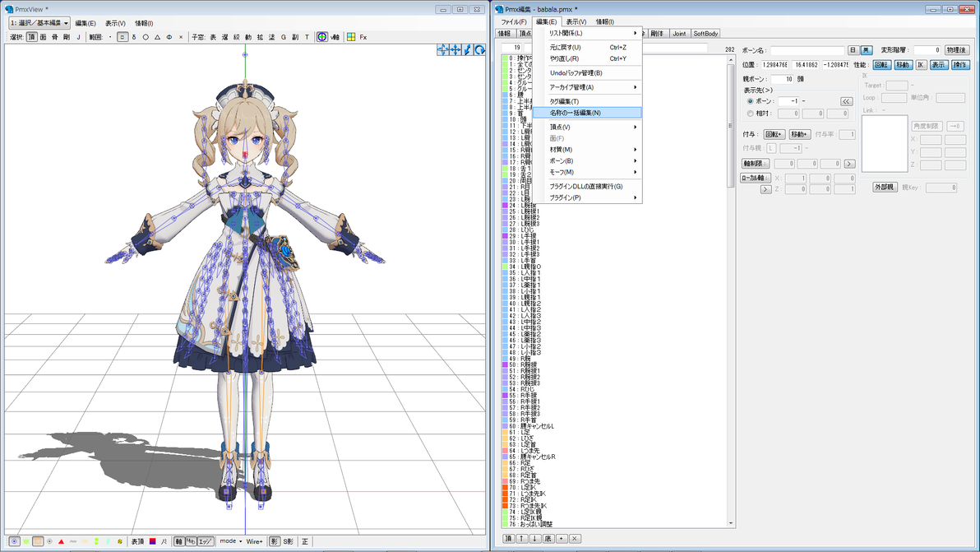
Task: Click the 軸制限 button
Action: 755,164
